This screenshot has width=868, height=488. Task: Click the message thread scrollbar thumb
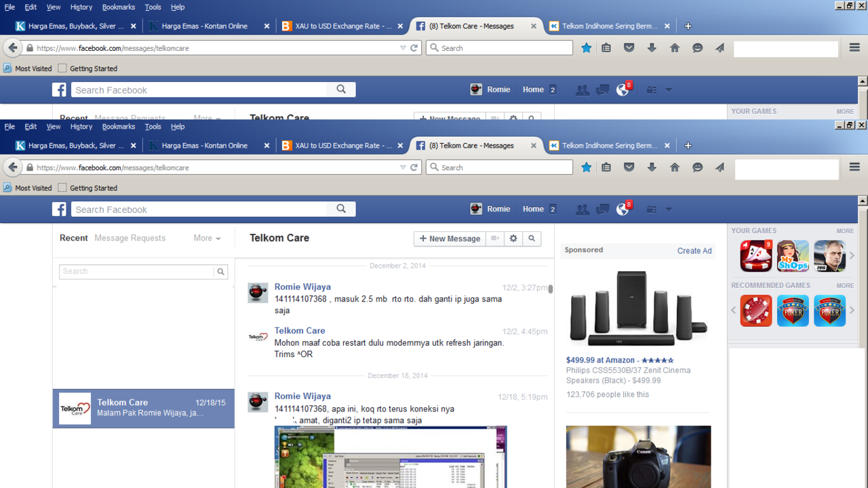[x=551, y=289]
